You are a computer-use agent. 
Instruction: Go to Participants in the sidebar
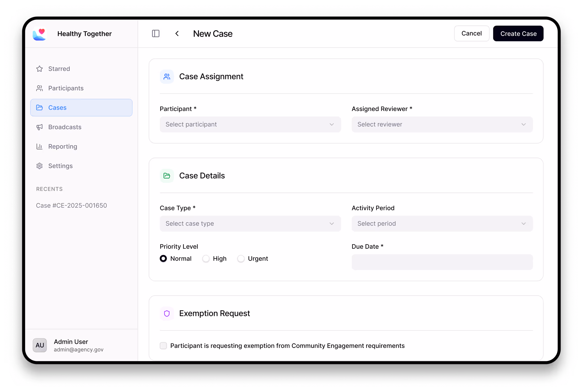tap(66, 88)
